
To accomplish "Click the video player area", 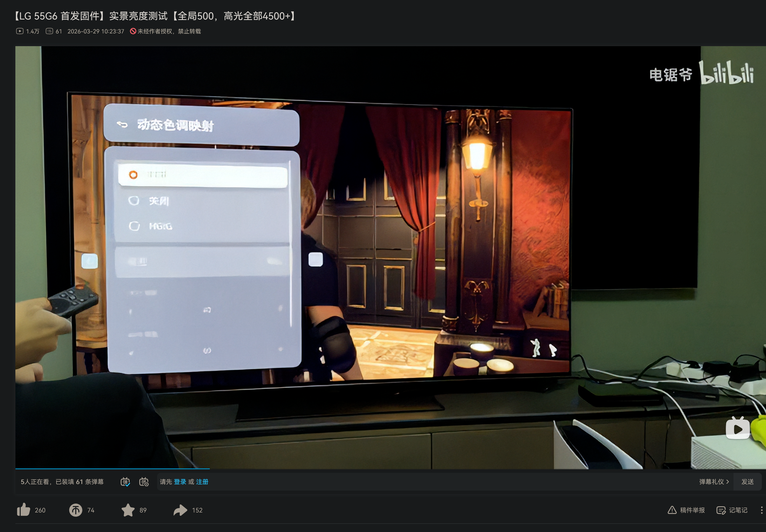I will tap(390, 257).
